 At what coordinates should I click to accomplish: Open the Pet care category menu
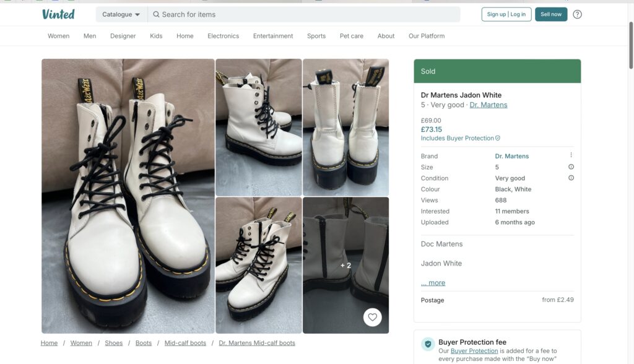352,36
